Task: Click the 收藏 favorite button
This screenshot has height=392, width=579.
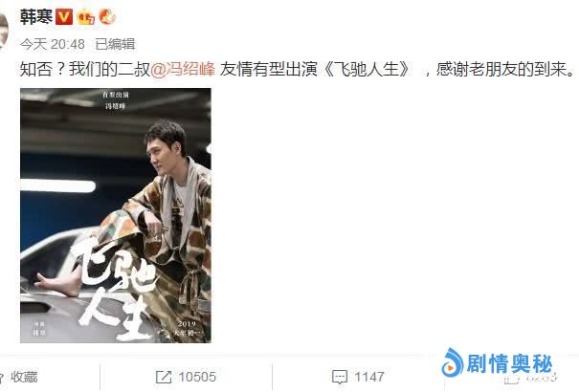Action: point(24,377)
